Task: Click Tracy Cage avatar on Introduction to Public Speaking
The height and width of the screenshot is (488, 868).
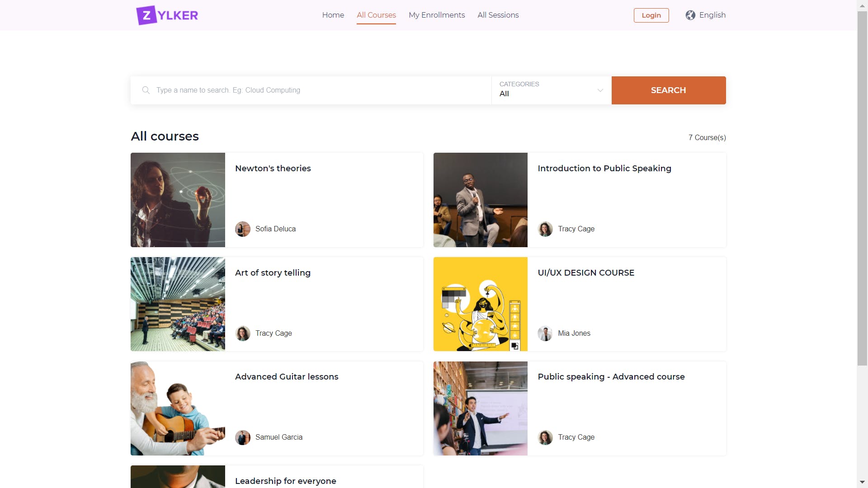Action: [x=545, y=229]
